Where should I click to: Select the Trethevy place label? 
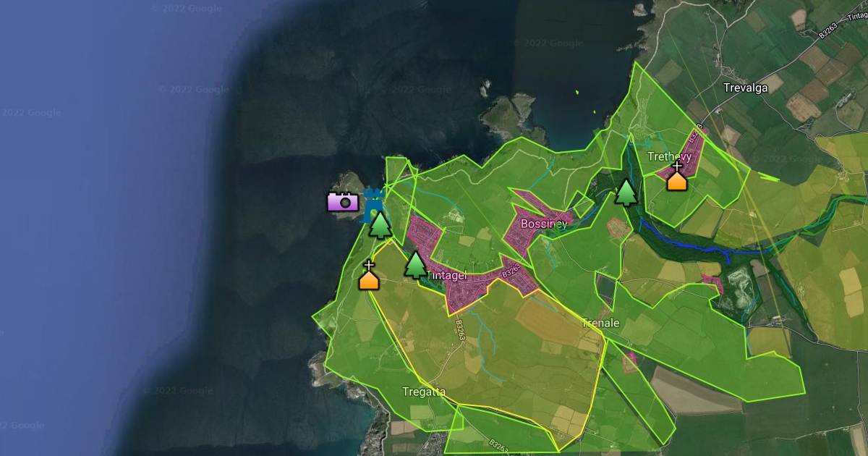click(669, 156)
